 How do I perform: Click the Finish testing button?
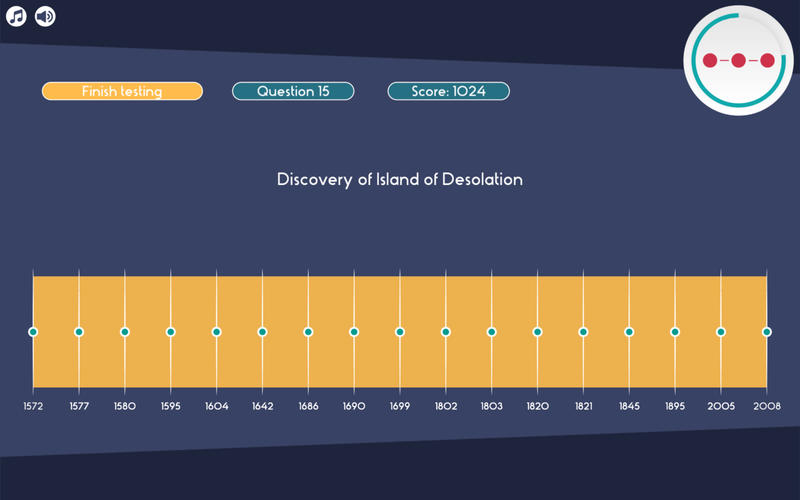coord(122,91)
